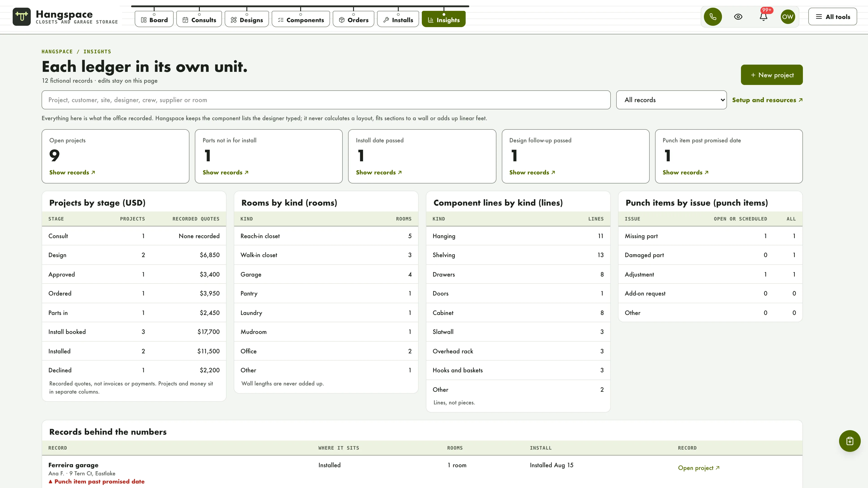Image resolution: width=868 pixels, height=488 pixels.
Task: Open project link for Ferreira garage
Action: click(698, 468)
